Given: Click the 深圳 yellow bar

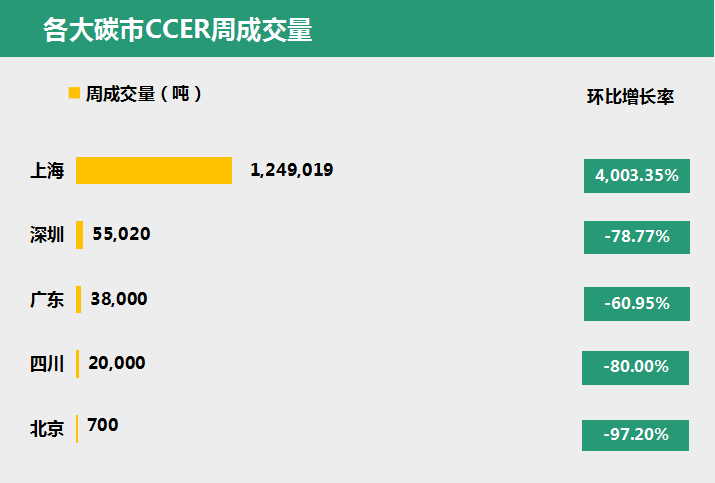Looking at the screenshot, I should coord(79,235).
